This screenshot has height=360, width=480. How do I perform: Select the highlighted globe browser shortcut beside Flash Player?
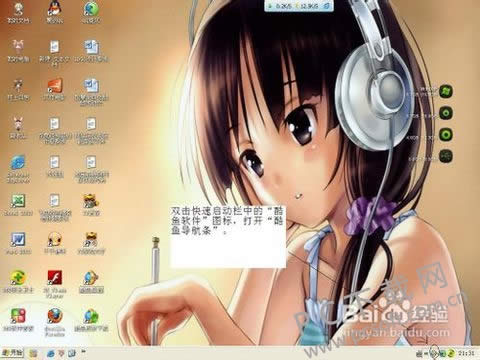point(91,278)
